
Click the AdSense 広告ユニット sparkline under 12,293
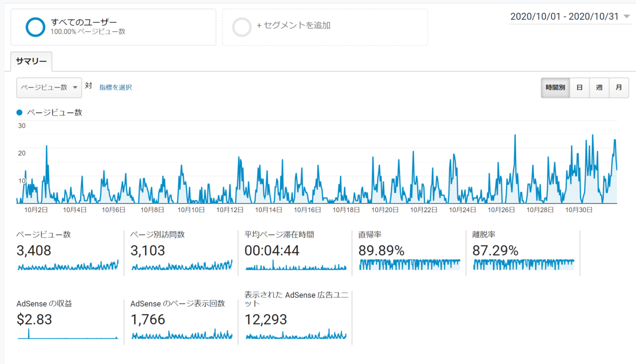(x=296, y=334)
